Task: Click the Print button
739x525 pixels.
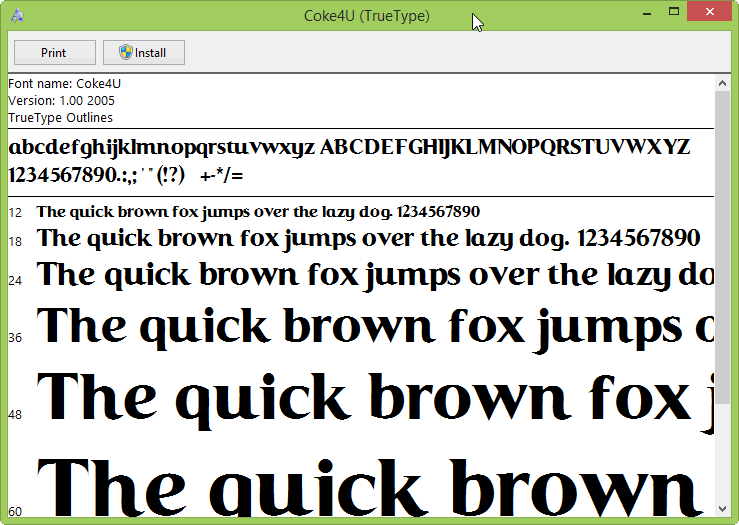Action: coord(55,52)
